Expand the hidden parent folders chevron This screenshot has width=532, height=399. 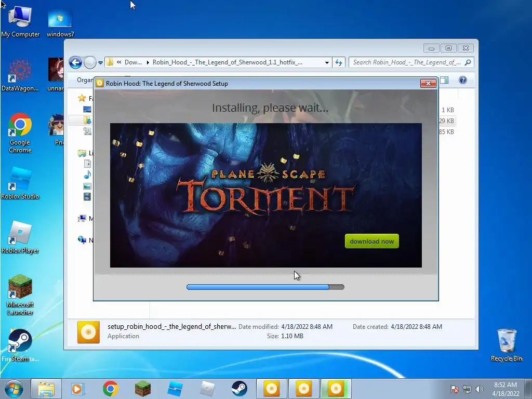(119, 62)
